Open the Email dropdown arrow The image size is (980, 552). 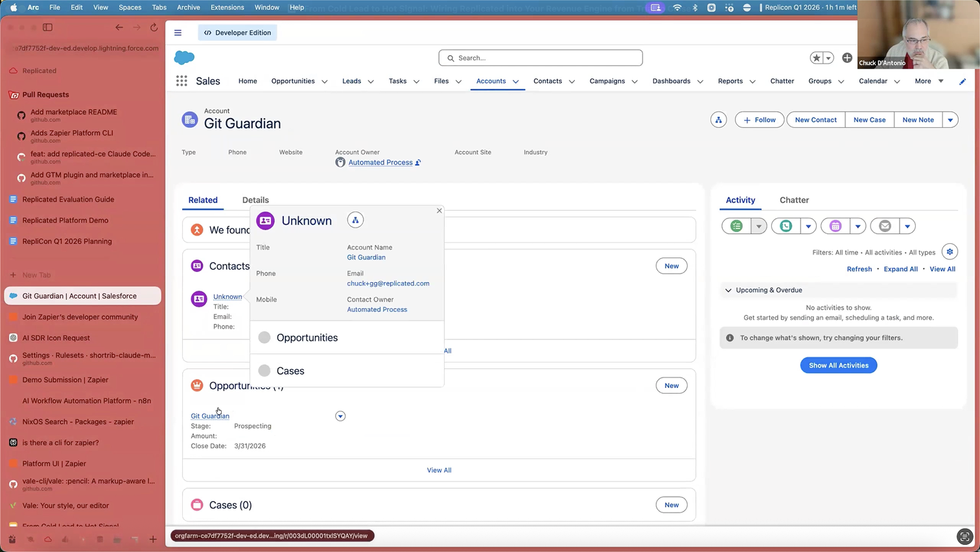(x=907, y=226)
